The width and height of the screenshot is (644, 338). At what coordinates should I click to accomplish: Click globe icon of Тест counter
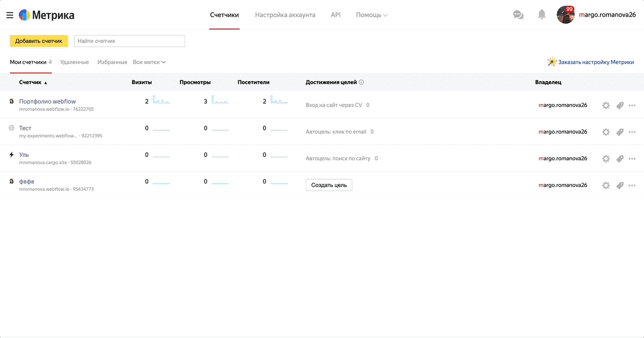[12, 128]
